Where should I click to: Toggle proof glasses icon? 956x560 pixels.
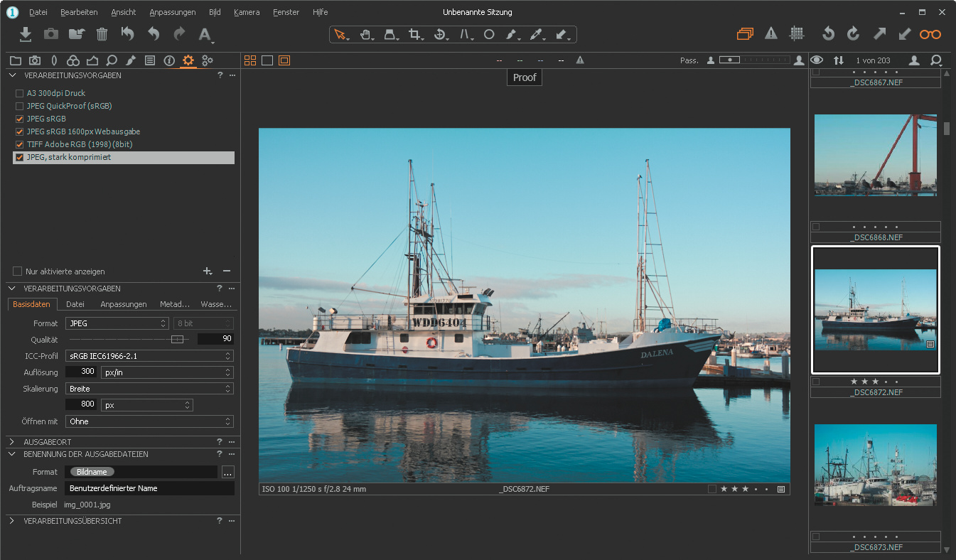(x=930, y=34)
